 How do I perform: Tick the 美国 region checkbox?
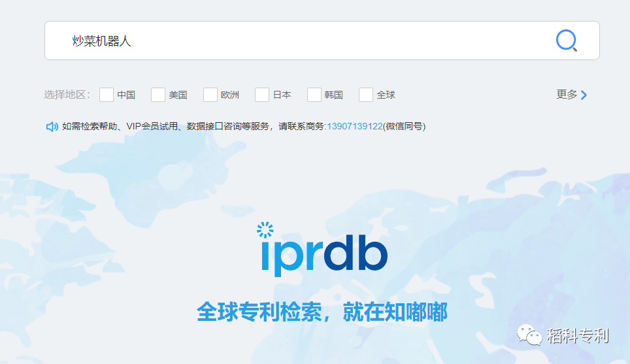pos(158,95)
